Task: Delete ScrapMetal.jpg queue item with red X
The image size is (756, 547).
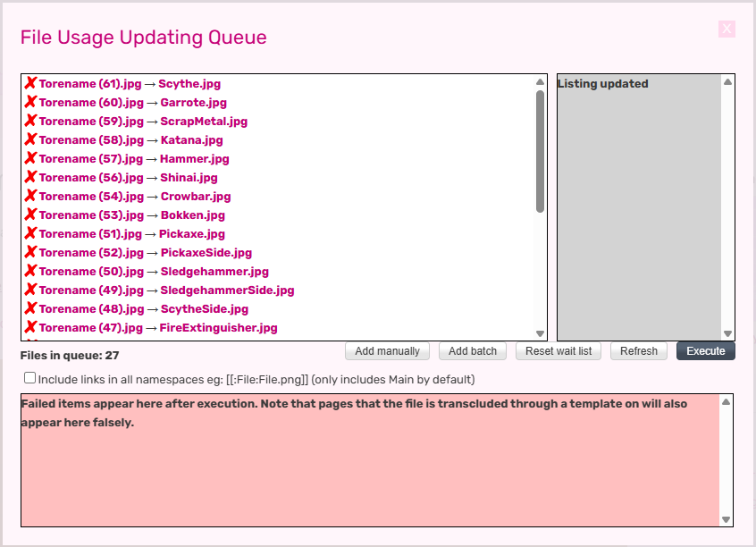Action: coord(30,121)
